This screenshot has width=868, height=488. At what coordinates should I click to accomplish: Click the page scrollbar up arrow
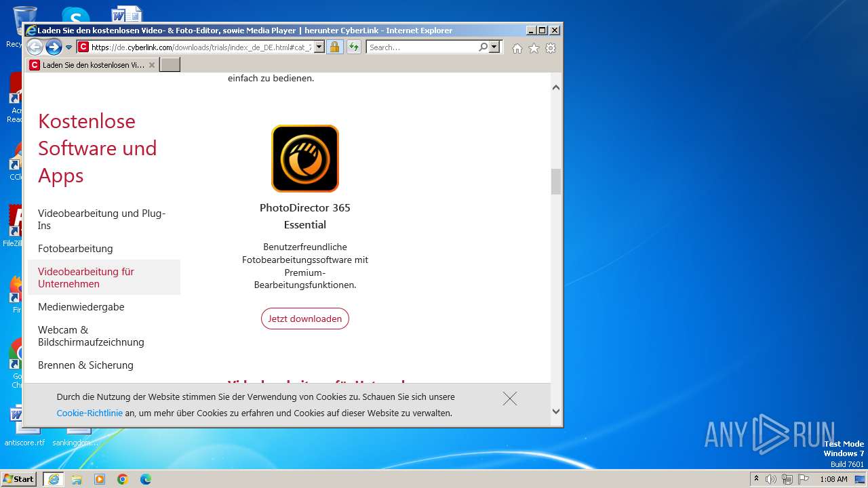556,87
